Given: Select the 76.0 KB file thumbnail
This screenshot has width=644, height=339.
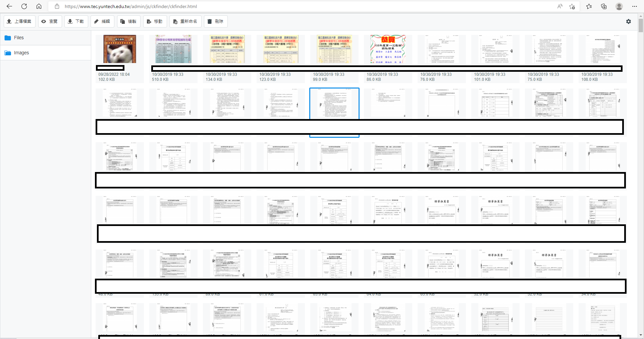Looking at the screenshot, I should (x=442, y=49).
